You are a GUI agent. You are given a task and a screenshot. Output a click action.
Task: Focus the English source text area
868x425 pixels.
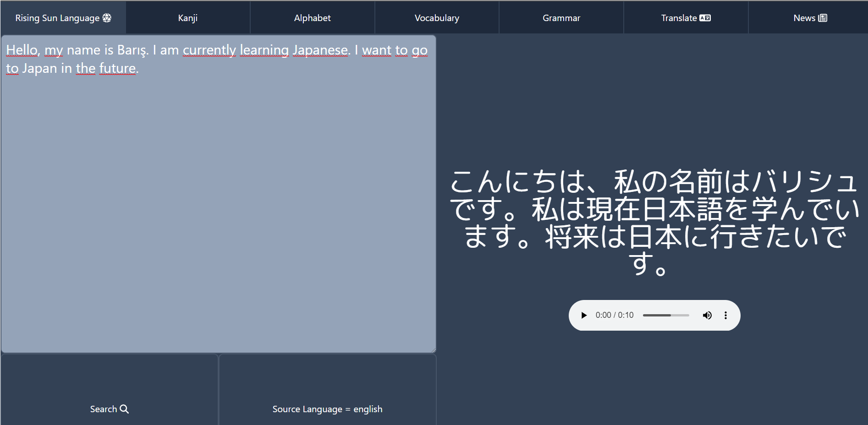tap(218, 194)
